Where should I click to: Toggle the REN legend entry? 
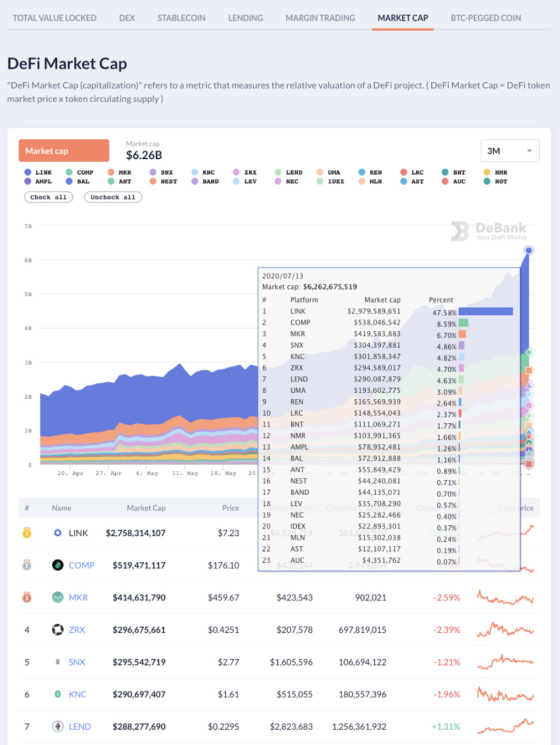tap(370, 173)
